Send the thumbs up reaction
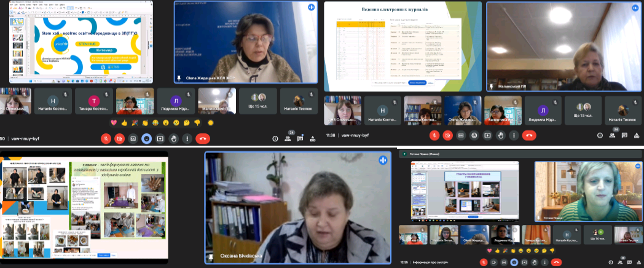Image resolution: width=644 pixels, height=268 pixels. click(x=125, y=122)
